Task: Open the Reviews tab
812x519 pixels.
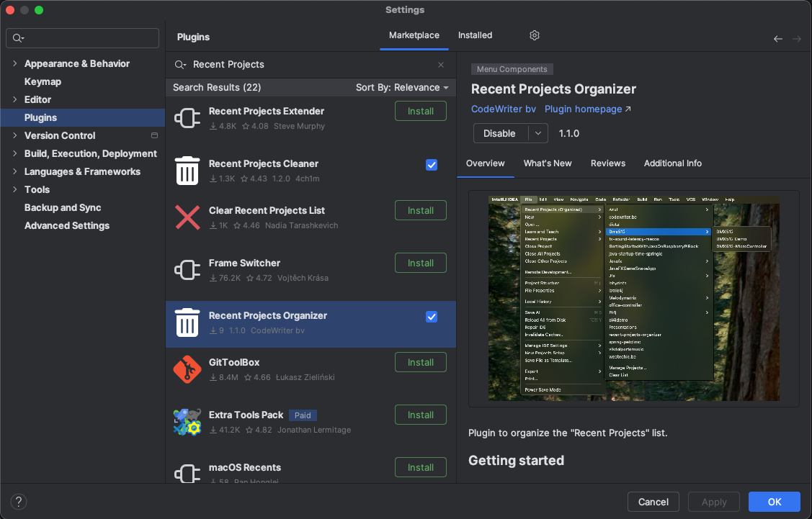Action: pyautogui.click(x=607, y=163)
